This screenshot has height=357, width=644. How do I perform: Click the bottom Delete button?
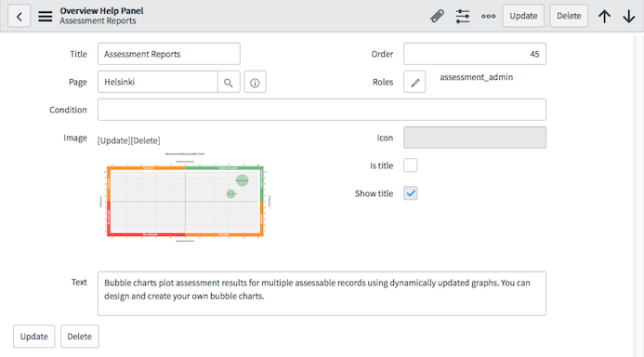point(80,336)
